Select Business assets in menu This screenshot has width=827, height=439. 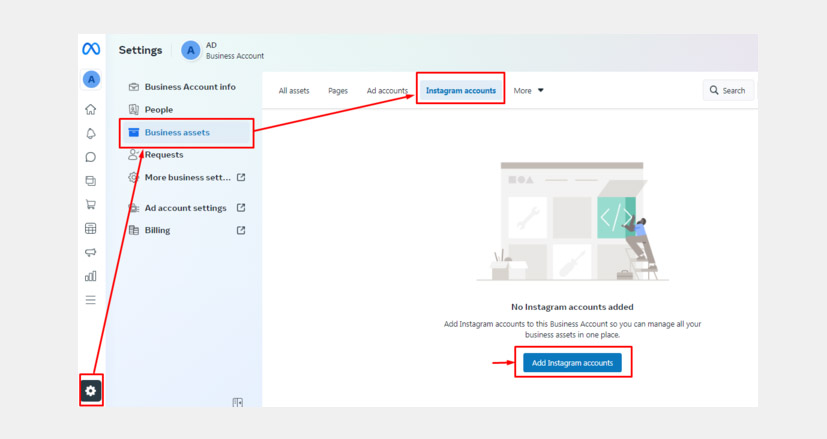(x=187, y=132)
